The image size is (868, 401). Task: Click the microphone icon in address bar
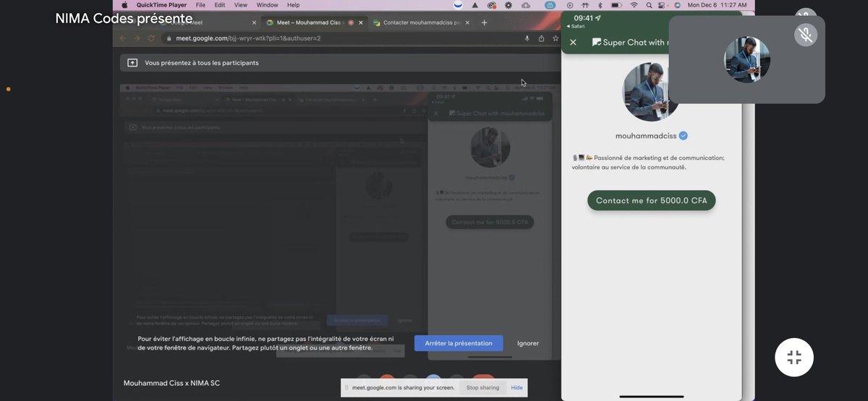pos(527,38)
